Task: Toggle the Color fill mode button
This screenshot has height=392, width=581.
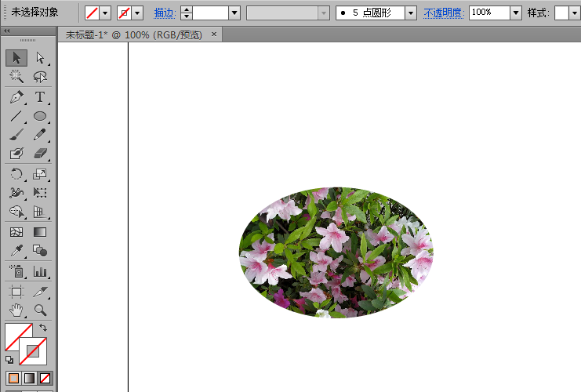Action: coord(13,379)
